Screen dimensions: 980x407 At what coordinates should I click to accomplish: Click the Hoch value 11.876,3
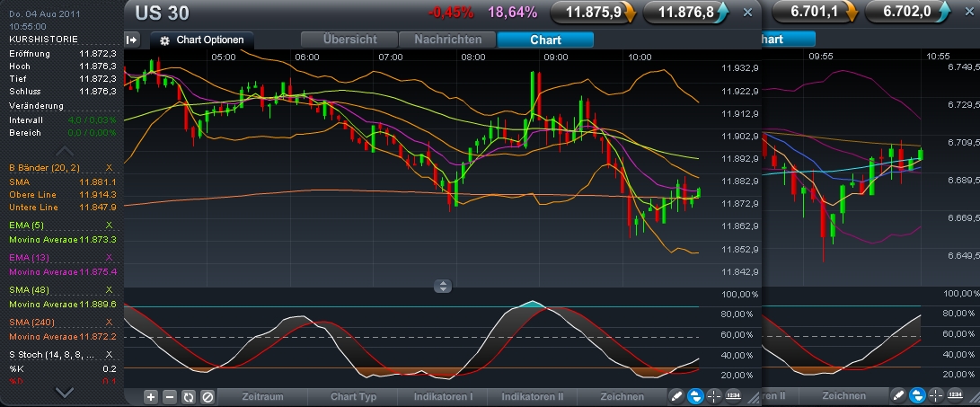click(x=98, y=66)
